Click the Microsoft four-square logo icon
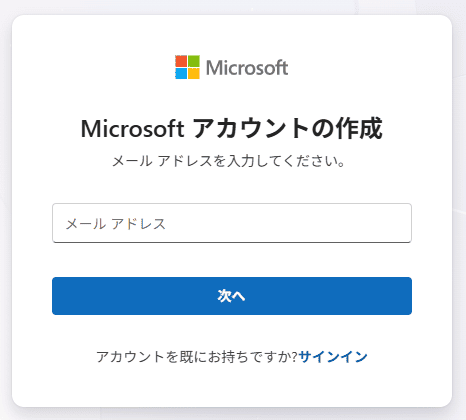This screenshot has width=466, height=420. click(x=187, y=67)
